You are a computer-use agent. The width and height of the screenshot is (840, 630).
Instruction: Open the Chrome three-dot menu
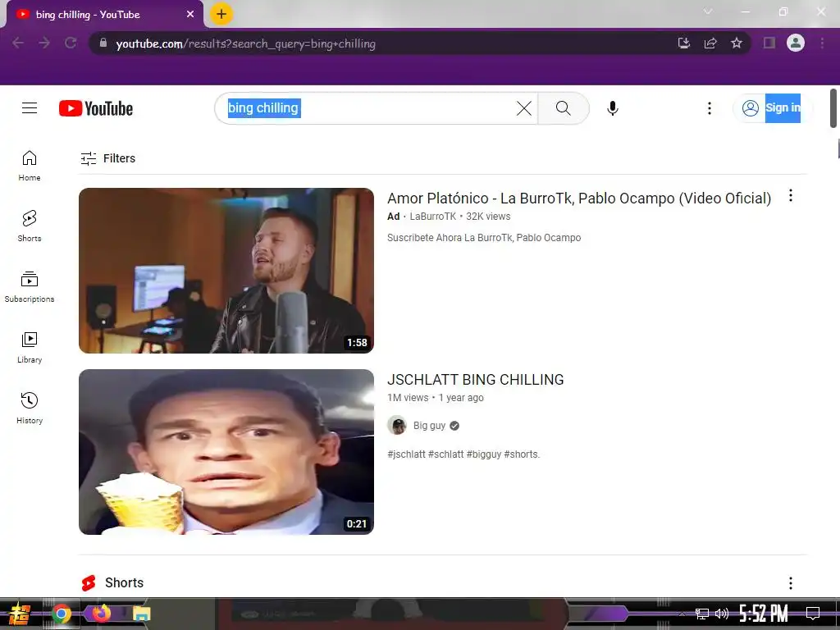tap(822, 43)
